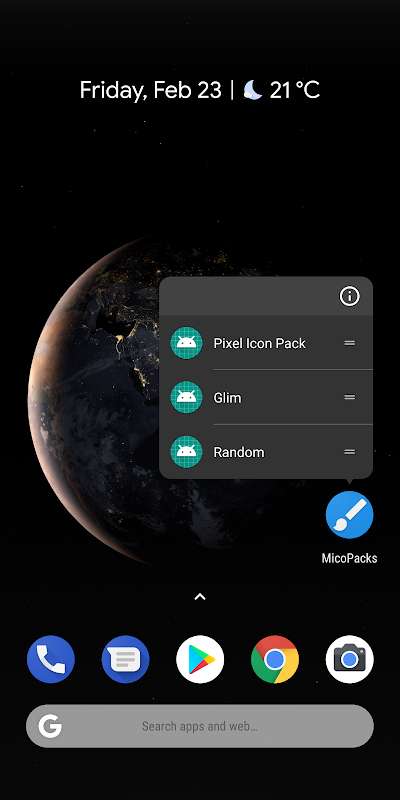Open the Messages app in dock
400x800 pixels.
pyautogui.click(x=125, y=659)
